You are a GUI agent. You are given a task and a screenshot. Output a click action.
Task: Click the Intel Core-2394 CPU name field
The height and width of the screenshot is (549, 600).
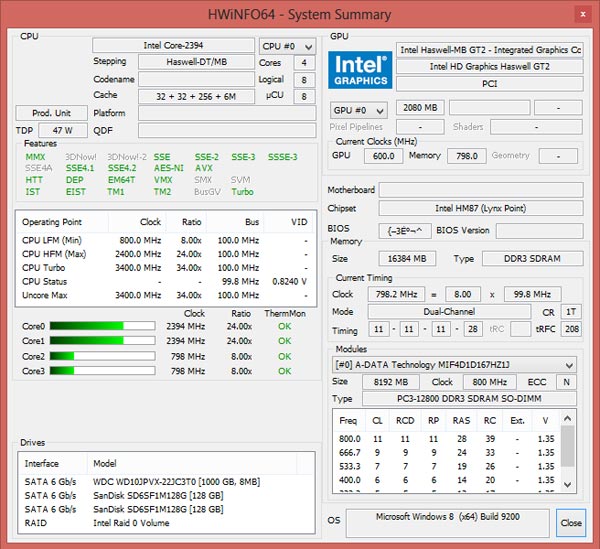173,46
